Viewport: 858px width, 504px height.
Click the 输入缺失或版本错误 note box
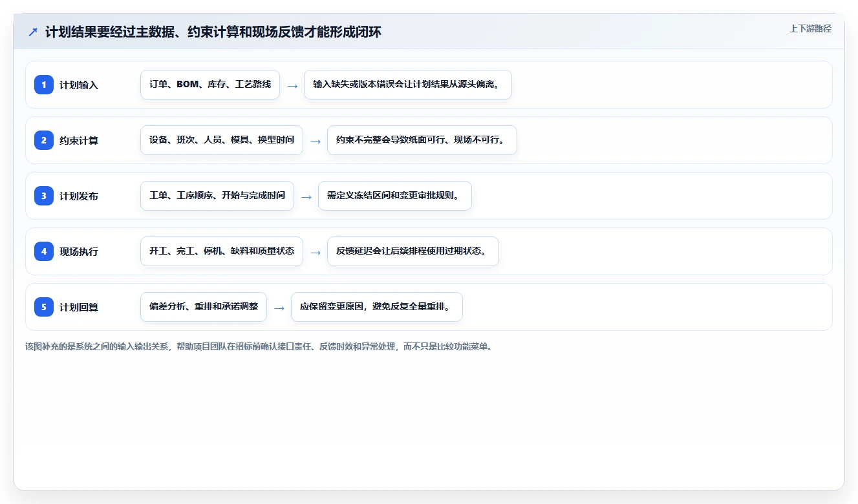click(x=408, y=85)
